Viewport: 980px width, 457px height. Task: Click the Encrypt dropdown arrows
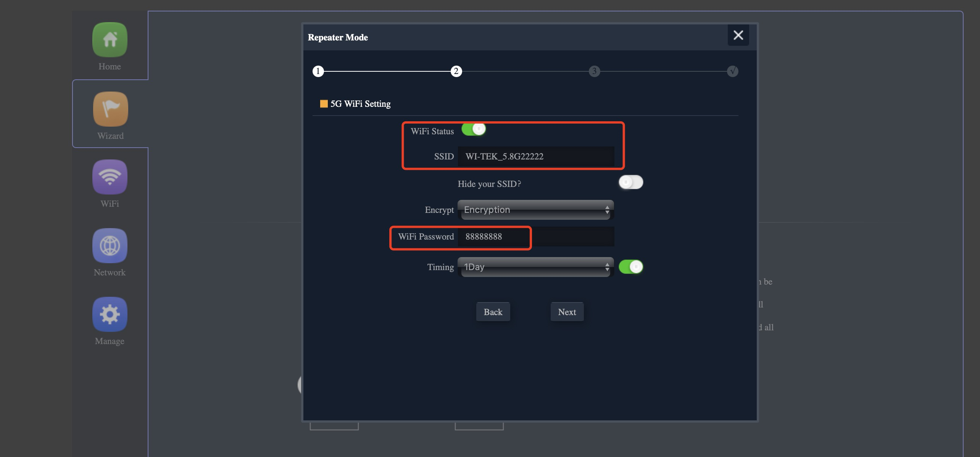(607, 210)
